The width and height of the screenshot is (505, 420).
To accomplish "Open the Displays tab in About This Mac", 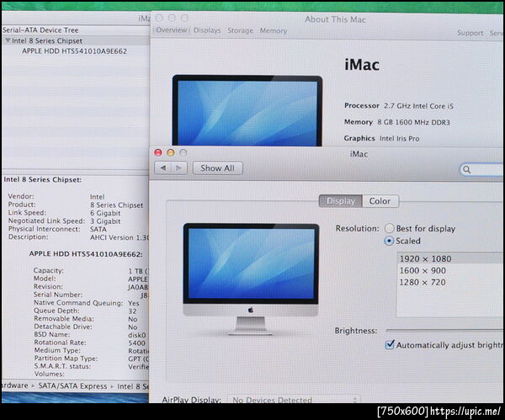I will pos(207,30).
